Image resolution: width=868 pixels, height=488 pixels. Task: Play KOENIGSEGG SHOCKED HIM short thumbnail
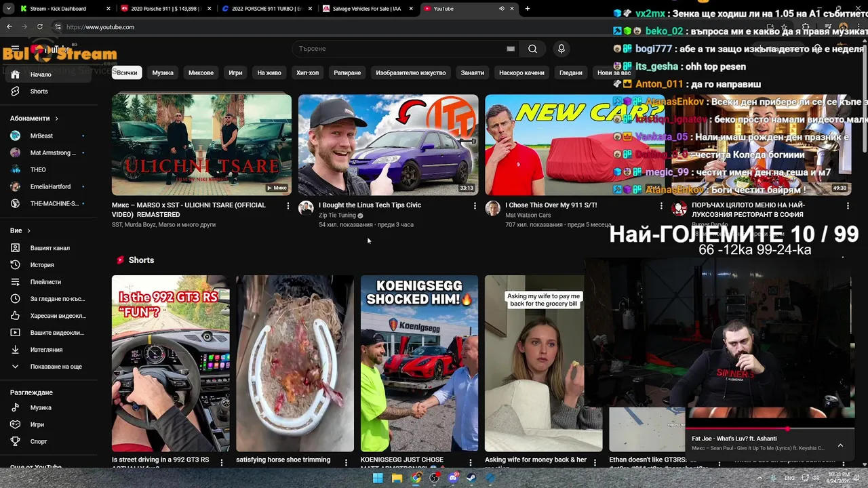(x=419, y=363)
